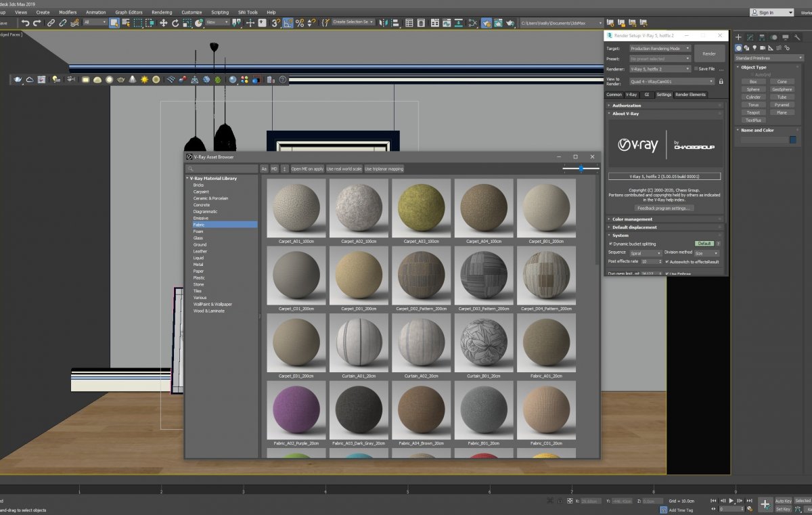The image size is (812, 515).
Task: Open the Create Selection Set dropdown
Action: (353, 22)
